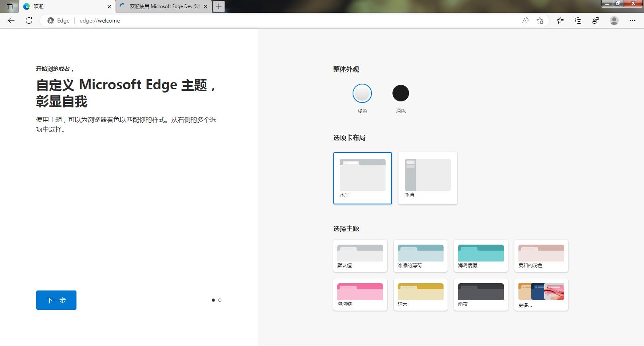This screenshot has height=346, width=644.
Task: Choose the 水平 horizontal tab layout
Action: (363, 178)
